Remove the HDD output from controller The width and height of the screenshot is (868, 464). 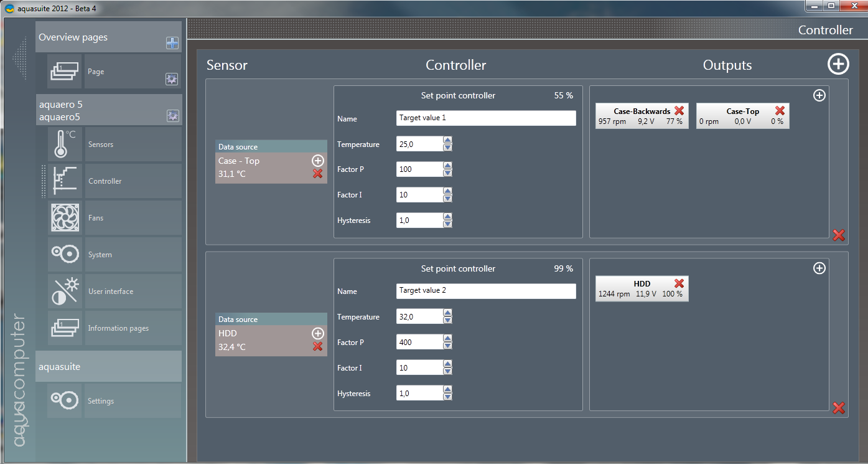click(679, 283)
